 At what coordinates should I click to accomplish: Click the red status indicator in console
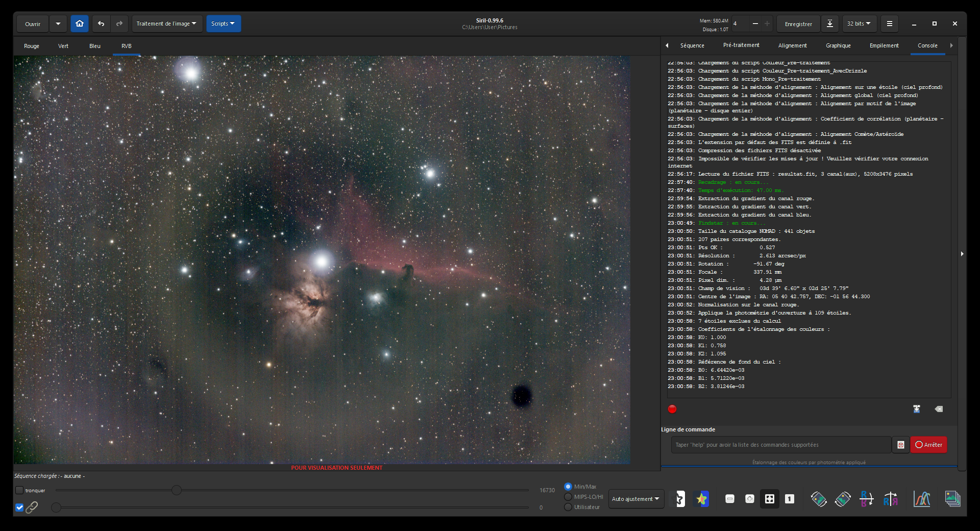click(672, 409)
